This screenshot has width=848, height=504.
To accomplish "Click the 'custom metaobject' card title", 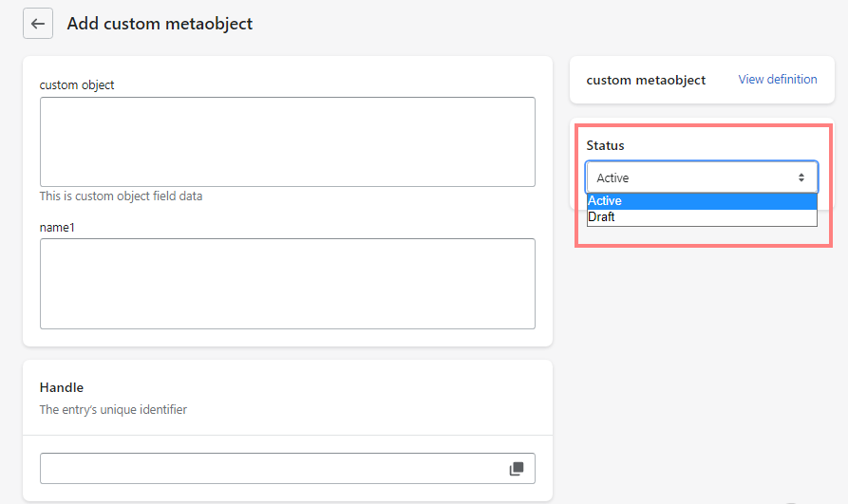I will tap(646, 81).
